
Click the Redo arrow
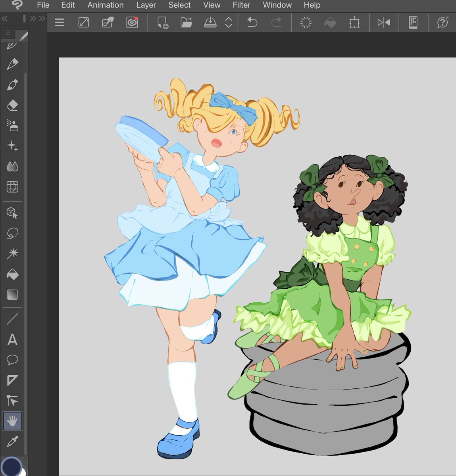(x=276, y=23)
